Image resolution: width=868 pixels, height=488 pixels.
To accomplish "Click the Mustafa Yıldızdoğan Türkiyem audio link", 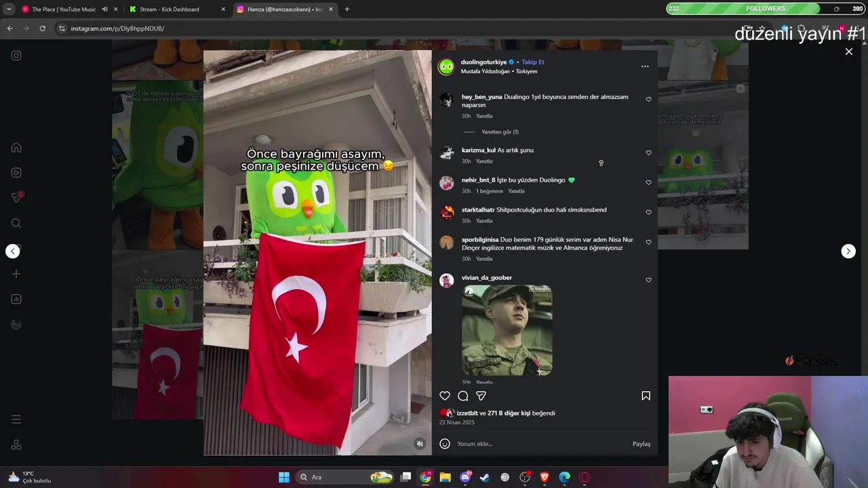I will tap(499, 72).
